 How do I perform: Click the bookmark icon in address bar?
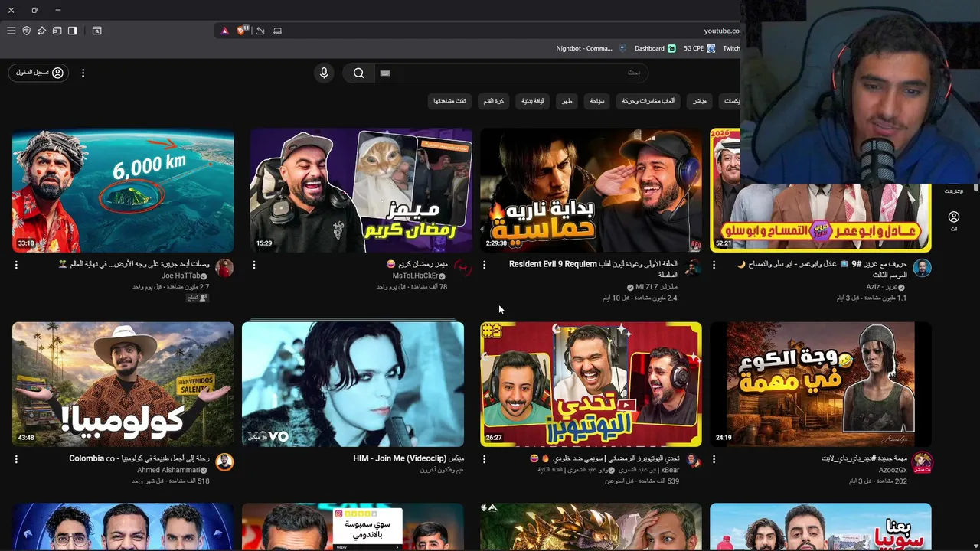point(277,31)
